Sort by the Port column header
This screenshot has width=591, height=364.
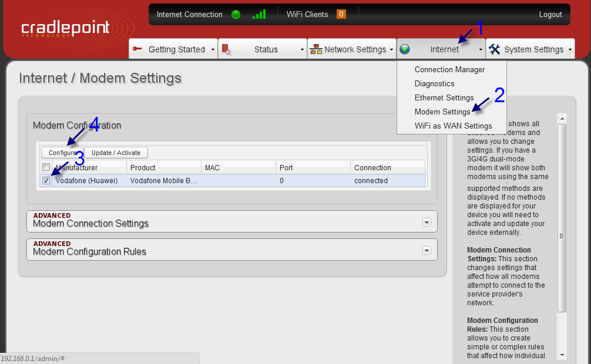pyautogui.click(x=313, y=168)
